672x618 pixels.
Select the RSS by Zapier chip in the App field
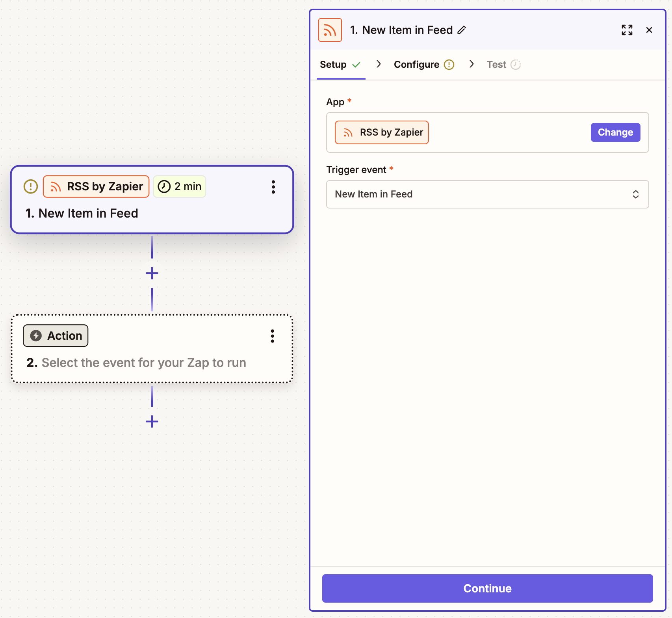[381, 132]
